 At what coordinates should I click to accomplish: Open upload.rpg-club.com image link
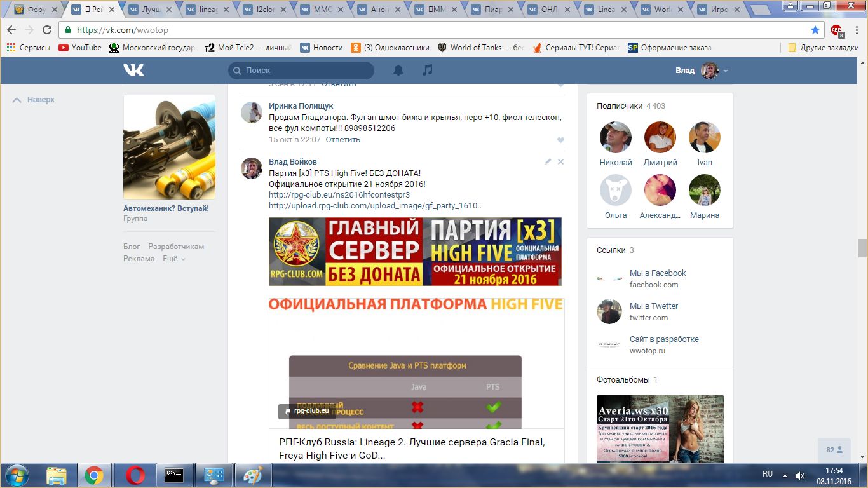click(375, 206)
